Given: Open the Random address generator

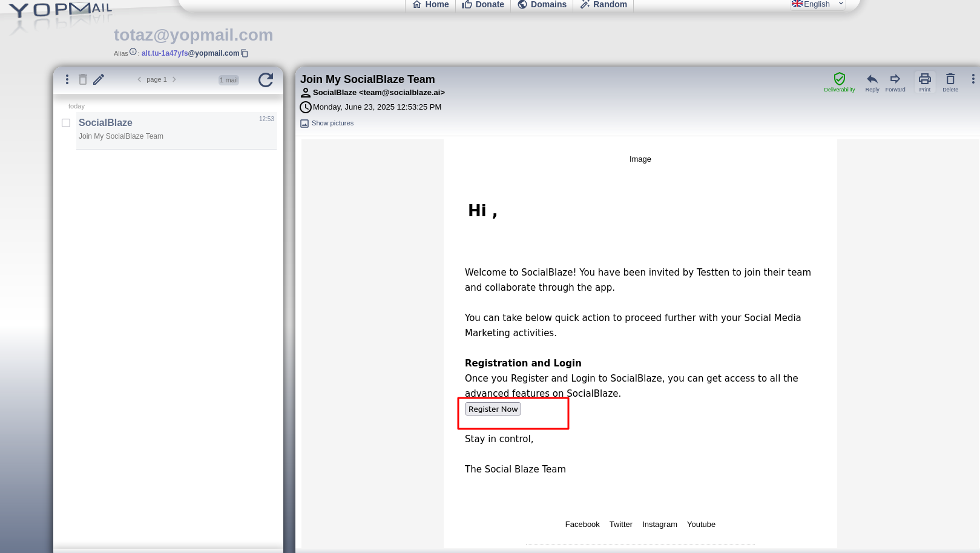Looking at the screenshot, I should pos(603,4).
